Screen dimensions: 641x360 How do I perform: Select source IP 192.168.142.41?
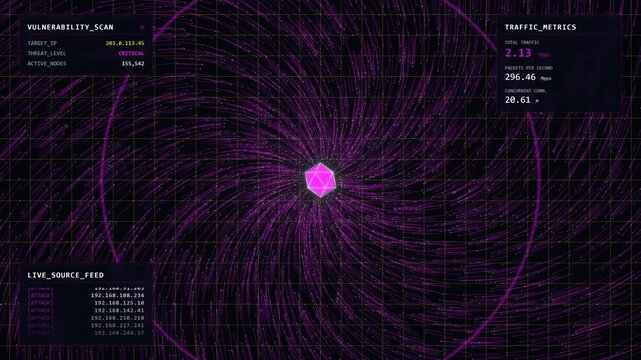[x=119, y=311]
